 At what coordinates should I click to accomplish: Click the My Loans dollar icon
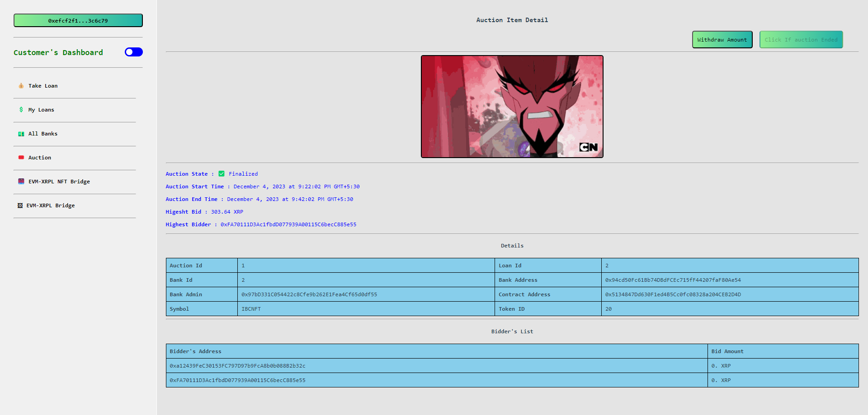point(21,110)
